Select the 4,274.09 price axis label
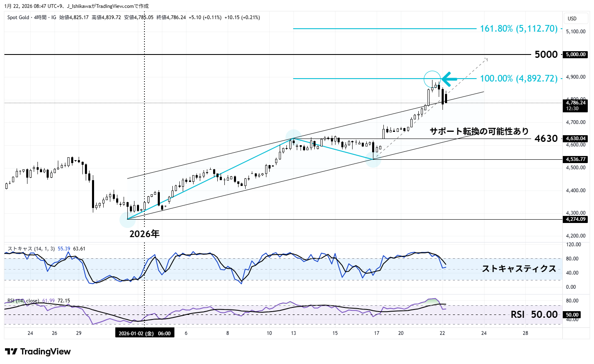 pyautogui.click(x=576, y=219)
